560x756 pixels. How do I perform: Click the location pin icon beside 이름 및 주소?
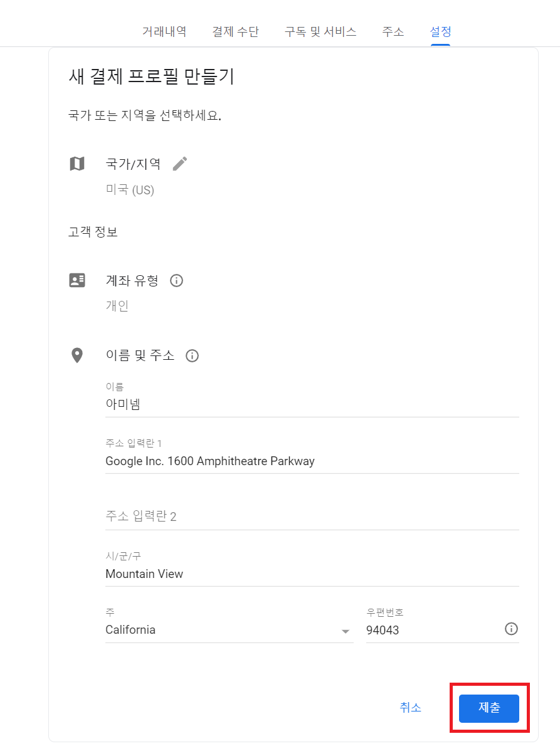pyautogui.click(x=77, y=355)
